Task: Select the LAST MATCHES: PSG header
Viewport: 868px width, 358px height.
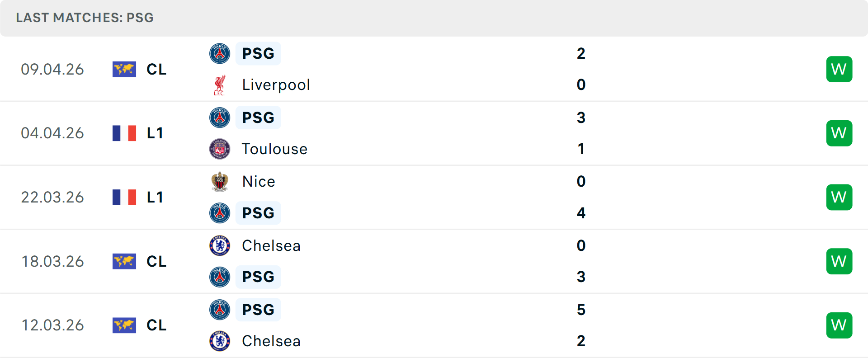Action: pyautogui.click(x=85, y=18)
